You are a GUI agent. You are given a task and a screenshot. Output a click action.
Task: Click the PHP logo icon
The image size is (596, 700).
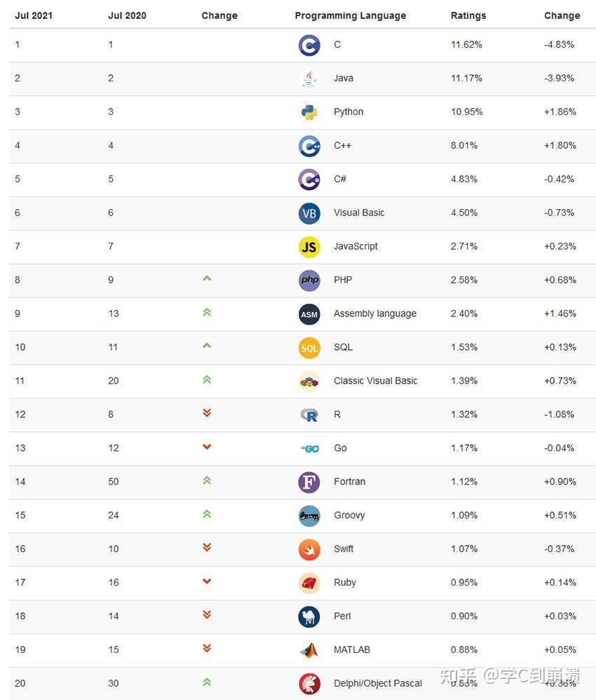pos(309,281)
